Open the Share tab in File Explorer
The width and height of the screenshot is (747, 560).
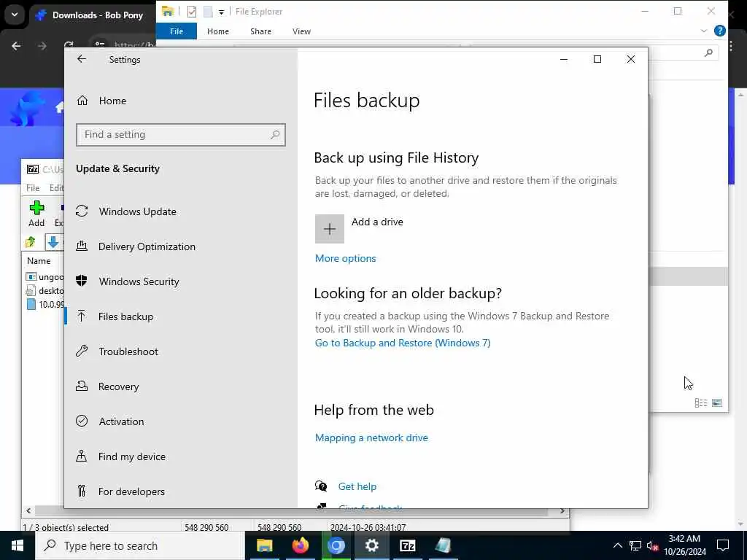click(x=260, y=31)
